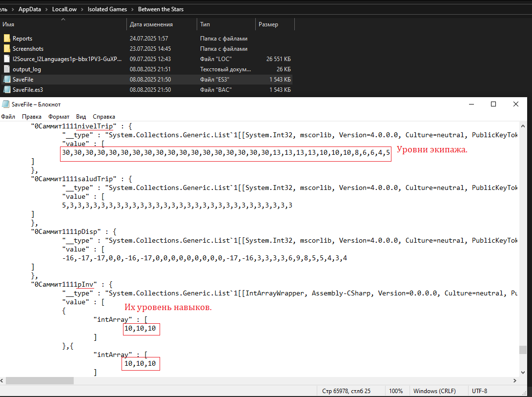This screenshot has height=397, width=532.
Task: Sort files by Имя column header
Action: pyautogui.click(x=9, y=24)
